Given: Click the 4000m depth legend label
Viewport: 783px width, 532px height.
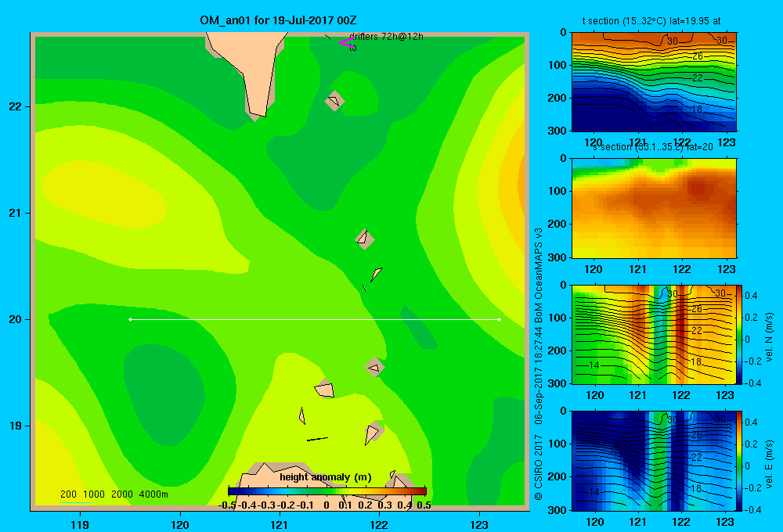Looking at the screenshot, I should (x=153, y=494).
